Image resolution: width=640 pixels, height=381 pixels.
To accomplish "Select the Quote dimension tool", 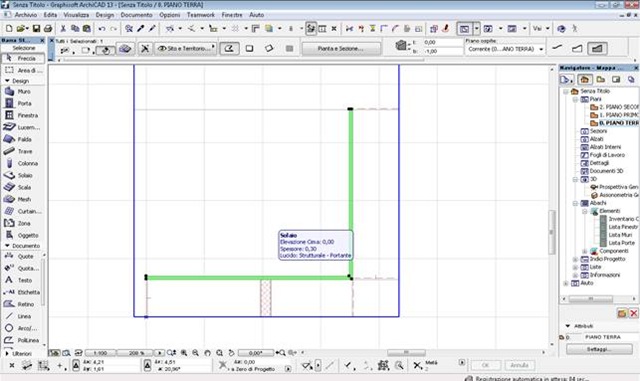I will [x=21, y=256].
